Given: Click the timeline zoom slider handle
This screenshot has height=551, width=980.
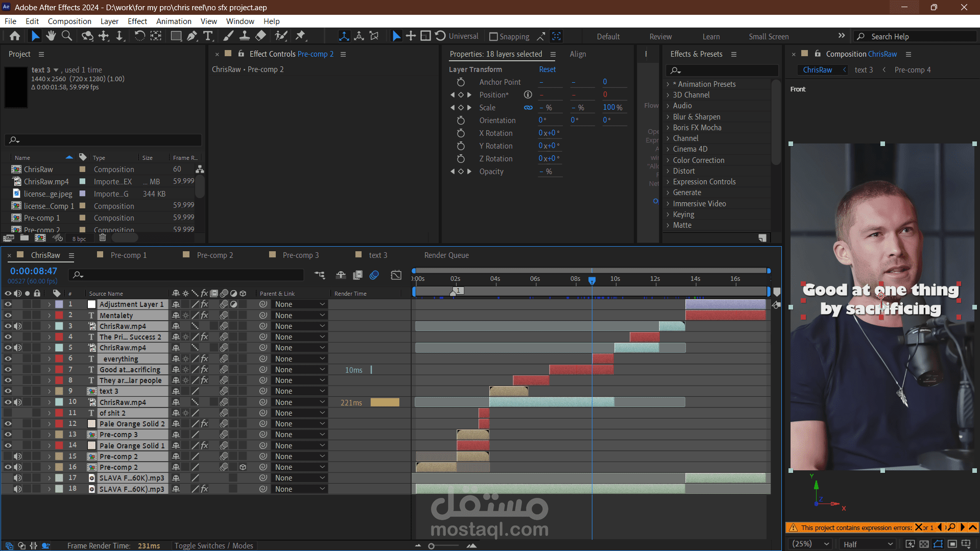Looking at the screenshot, I should pyautogui.click(x=432, y=546).
